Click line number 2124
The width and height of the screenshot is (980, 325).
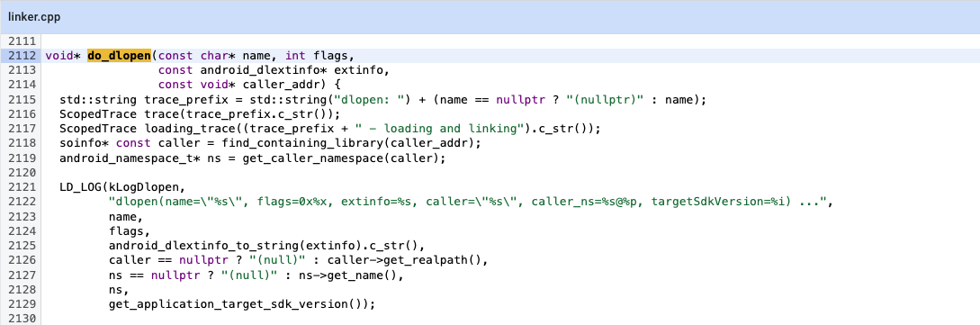22,231
